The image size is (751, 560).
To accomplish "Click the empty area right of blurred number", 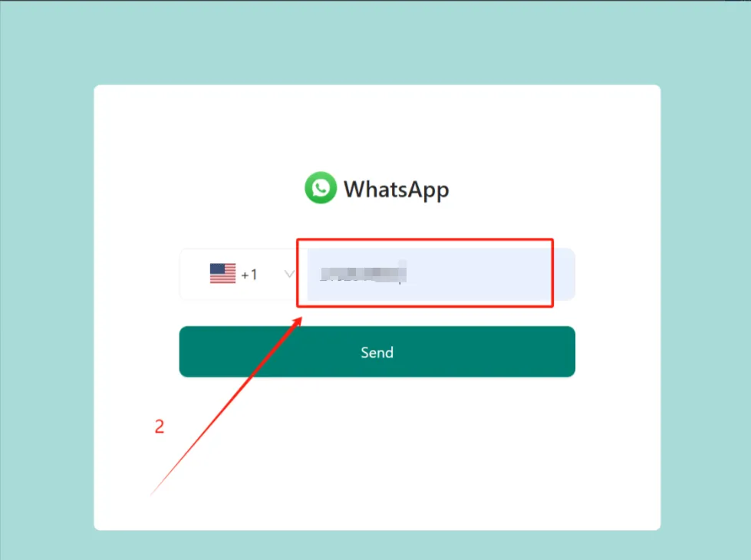I will (479, 274).
